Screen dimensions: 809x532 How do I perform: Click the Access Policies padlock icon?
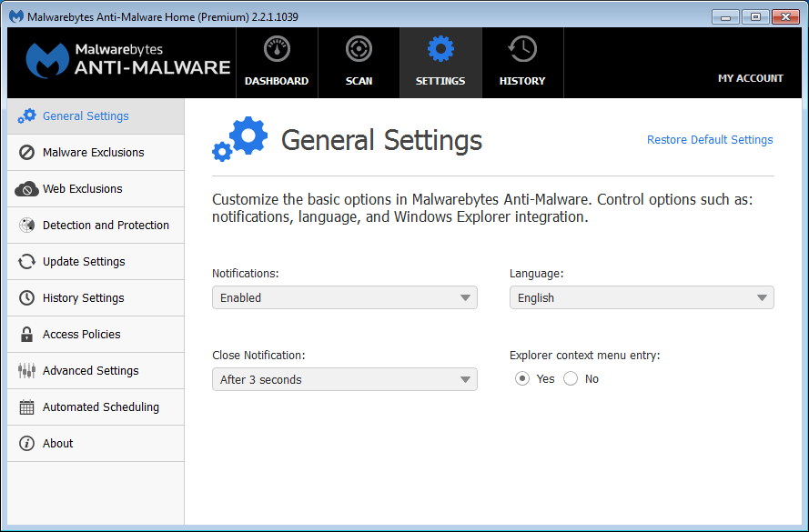26,335
